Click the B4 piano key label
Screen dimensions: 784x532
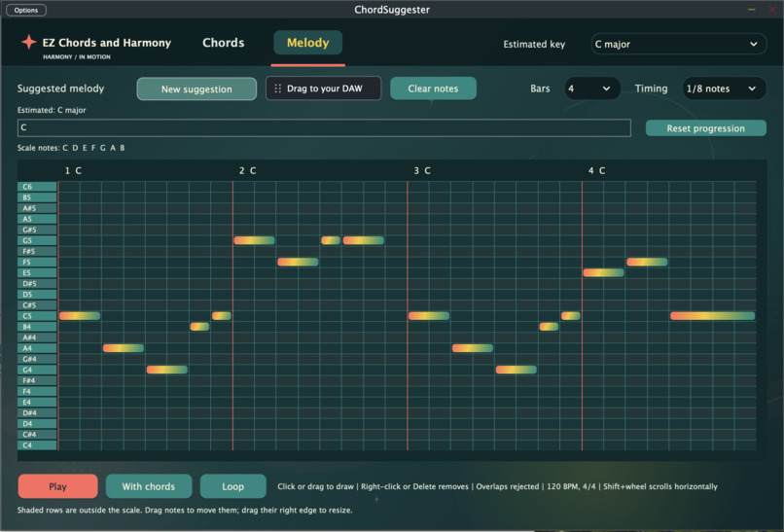click(x=37, y=327)
